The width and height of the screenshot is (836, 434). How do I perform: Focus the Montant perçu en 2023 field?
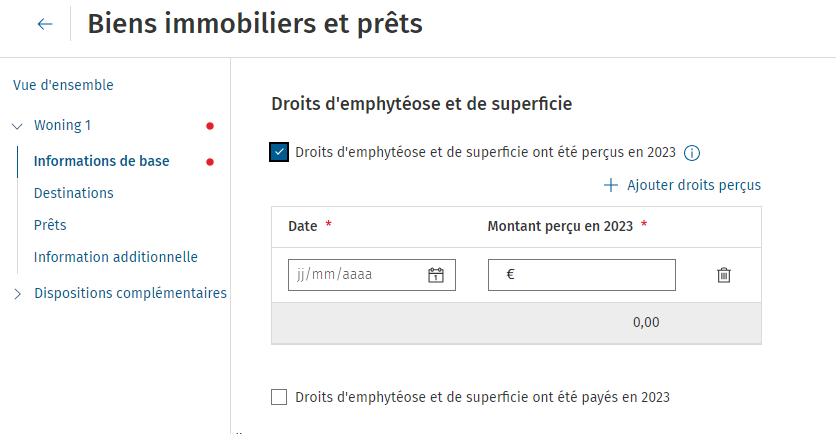point(582,275)
